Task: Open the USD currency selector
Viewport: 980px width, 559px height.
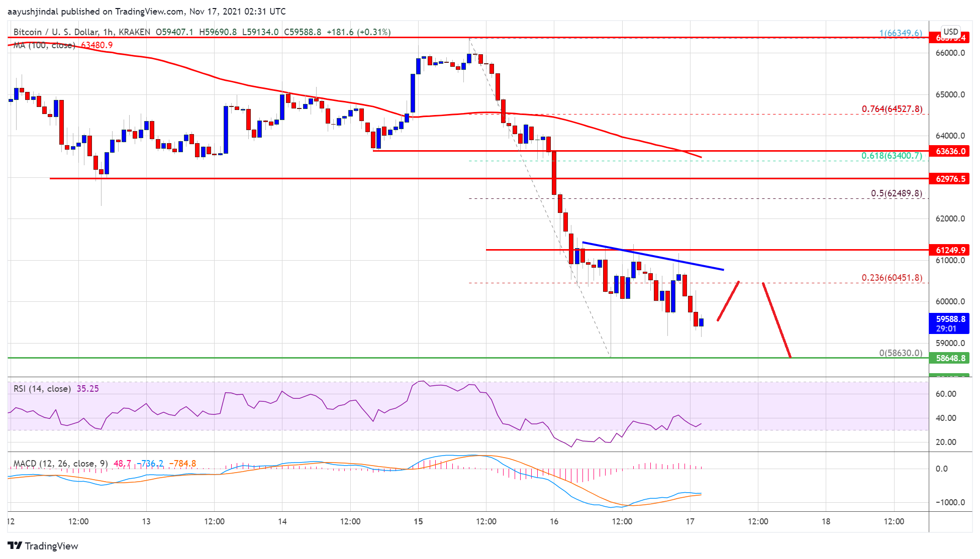Action: pos(950,32)
